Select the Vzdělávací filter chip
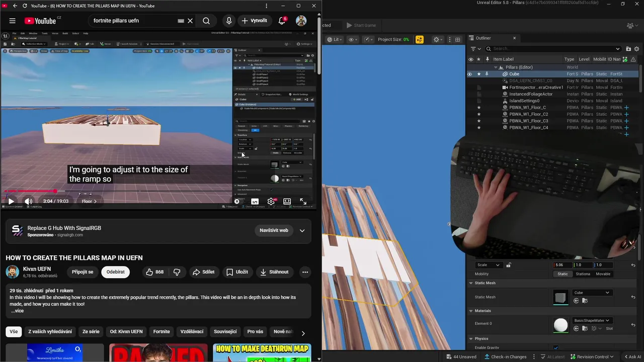 [x=192, y=331]
